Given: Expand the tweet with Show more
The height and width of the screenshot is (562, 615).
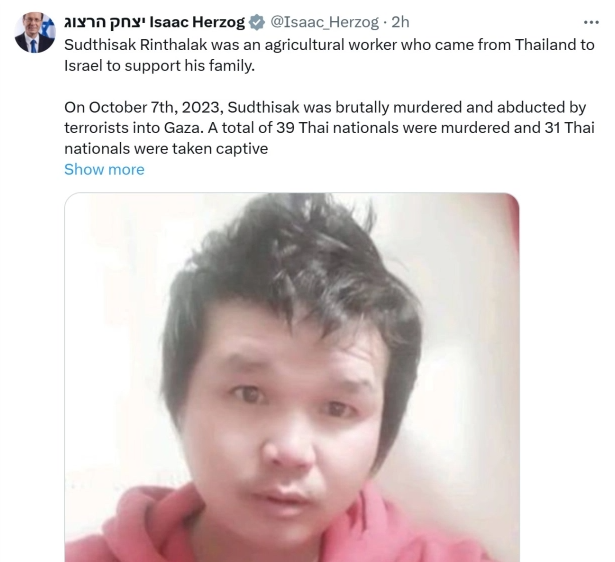Looking at the screenshot, I should 104,169.
